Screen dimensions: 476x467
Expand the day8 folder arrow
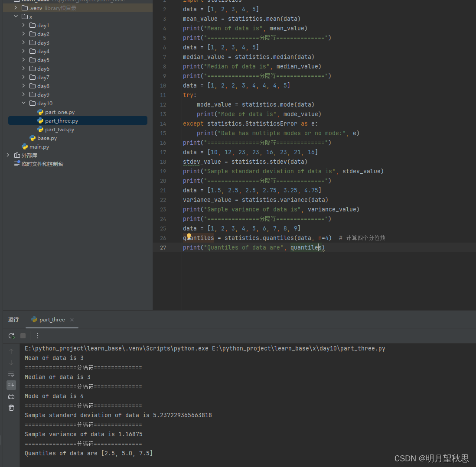coord(23,86)
